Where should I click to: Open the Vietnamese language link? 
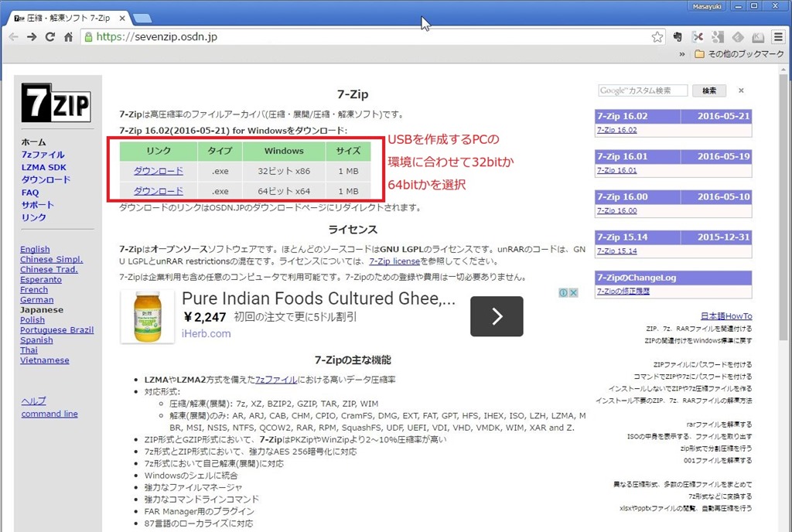[44, 360]
